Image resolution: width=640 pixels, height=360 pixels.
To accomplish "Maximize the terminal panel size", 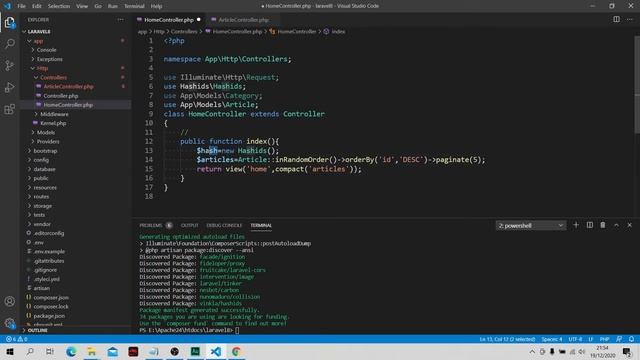I will click(616, 225).
